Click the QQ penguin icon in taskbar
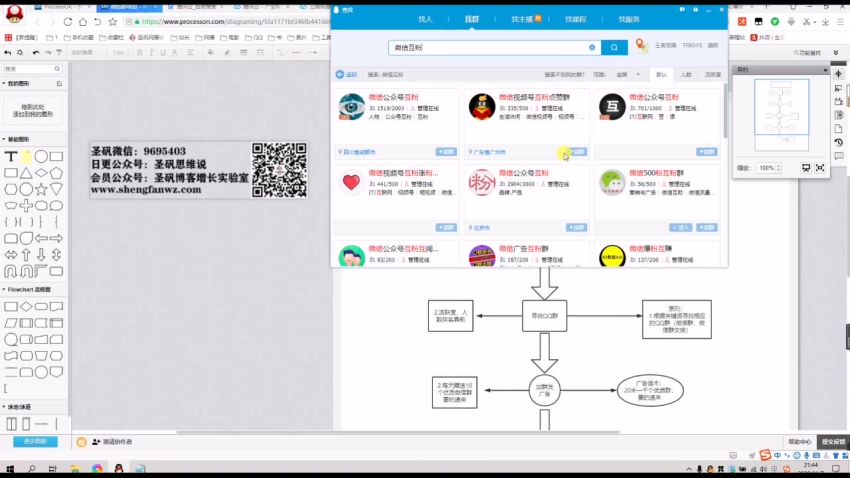 (x=118, y=469)
